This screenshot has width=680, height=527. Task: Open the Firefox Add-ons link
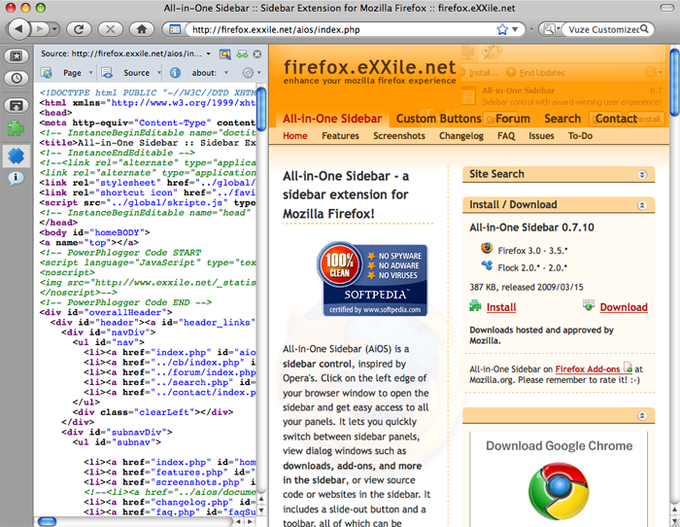coord(588,369)
